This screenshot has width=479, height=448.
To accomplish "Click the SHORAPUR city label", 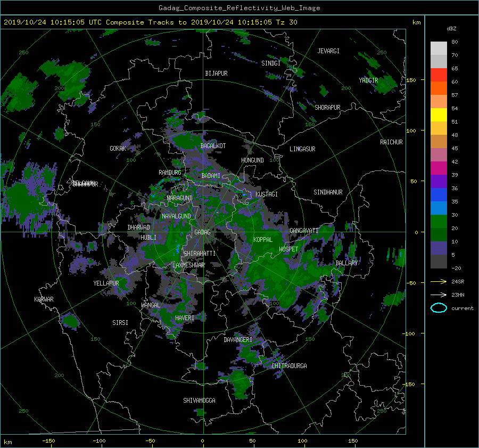I will [327, 108].
